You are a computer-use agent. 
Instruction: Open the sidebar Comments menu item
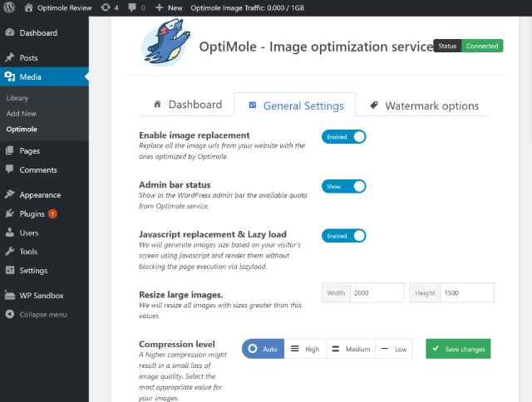click(x=44, y=169)
